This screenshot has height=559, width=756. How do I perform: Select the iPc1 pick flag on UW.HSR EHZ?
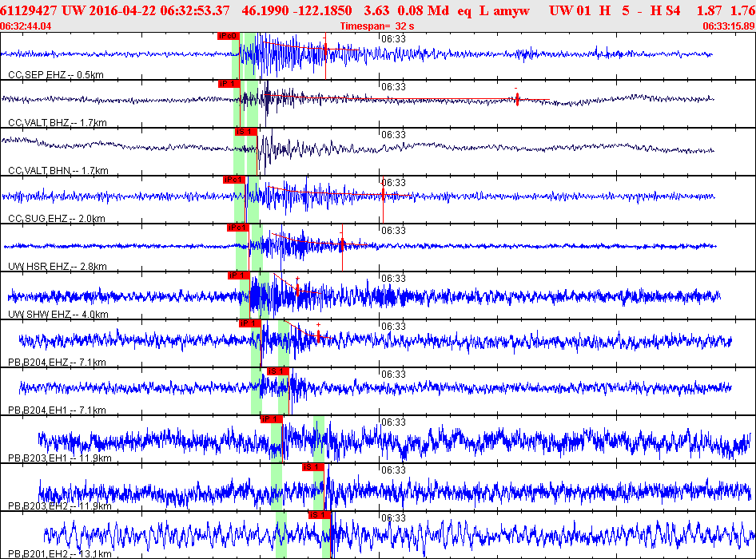[237, 228]
